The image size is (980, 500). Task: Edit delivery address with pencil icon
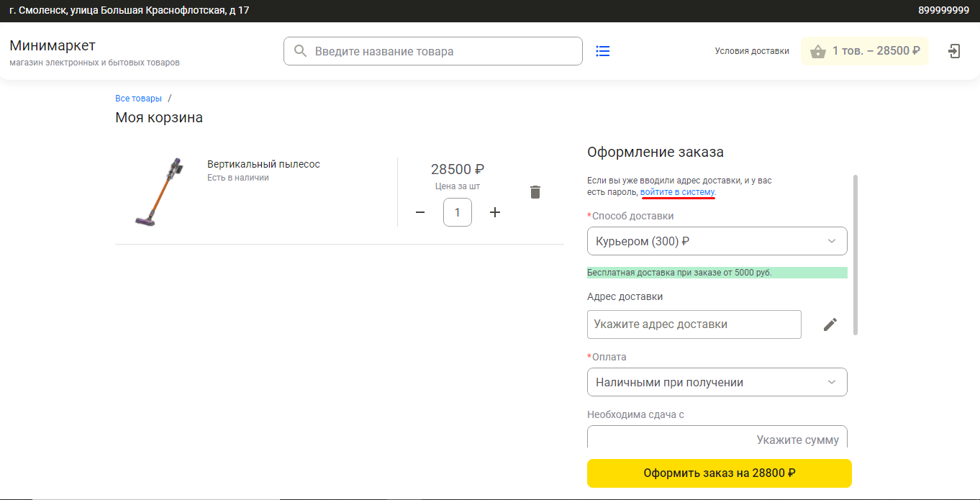point(830,324)
